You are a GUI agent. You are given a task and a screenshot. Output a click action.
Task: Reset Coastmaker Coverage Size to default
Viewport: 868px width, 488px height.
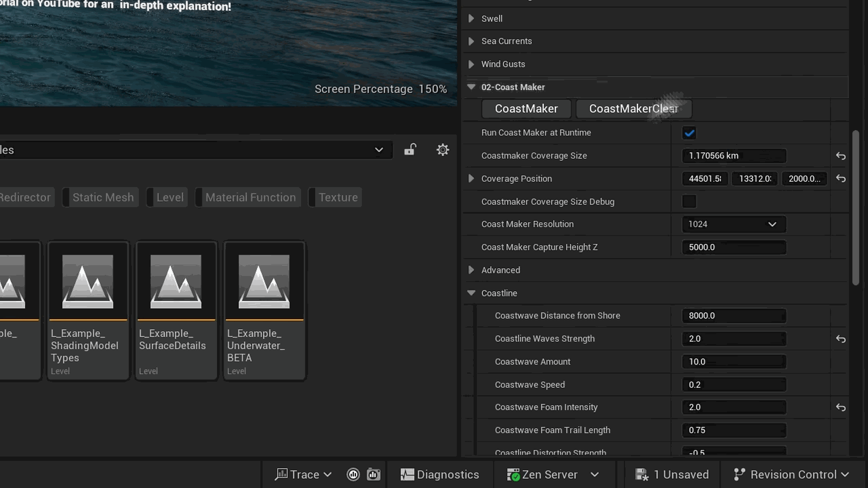(840, 156)
